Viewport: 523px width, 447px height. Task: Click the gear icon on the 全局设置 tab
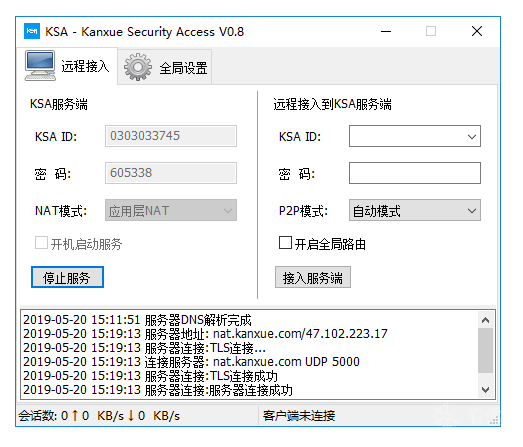pyautogui.click(x=138, y=67)
